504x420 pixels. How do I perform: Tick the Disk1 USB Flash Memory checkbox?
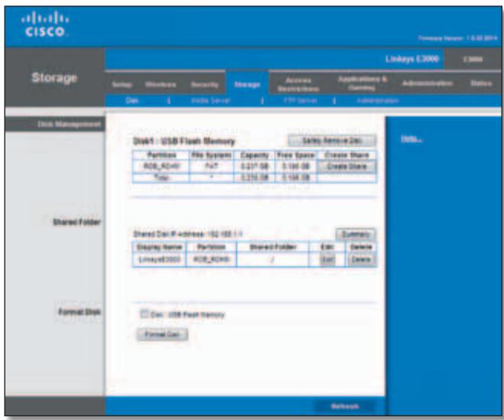pos(145,314)
